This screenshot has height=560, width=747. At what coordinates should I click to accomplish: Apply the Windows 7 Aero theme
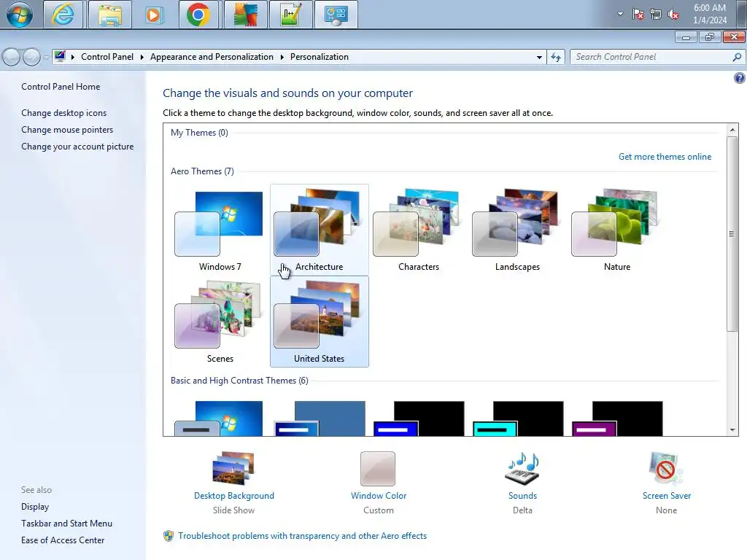[220, 230]
